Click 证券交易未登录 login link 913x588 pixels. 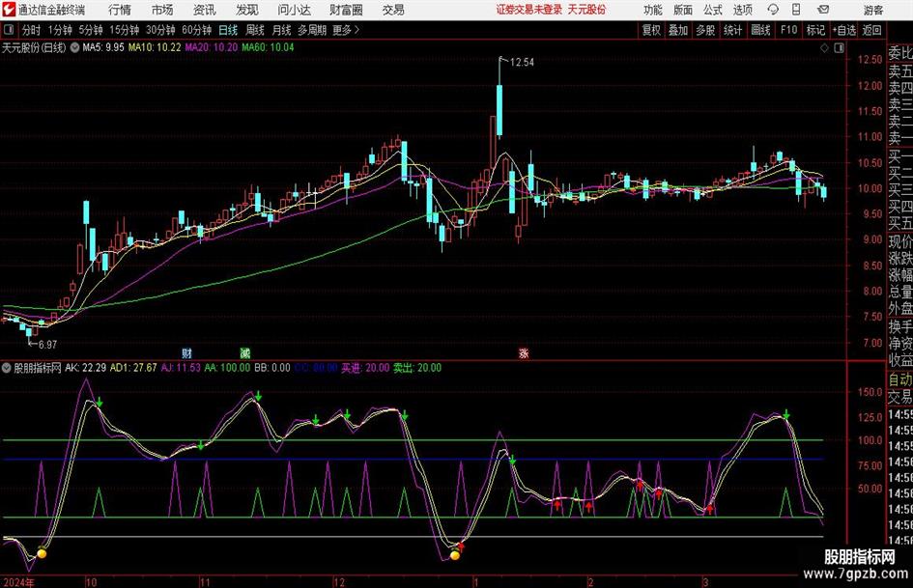click(x=529, y=10)
